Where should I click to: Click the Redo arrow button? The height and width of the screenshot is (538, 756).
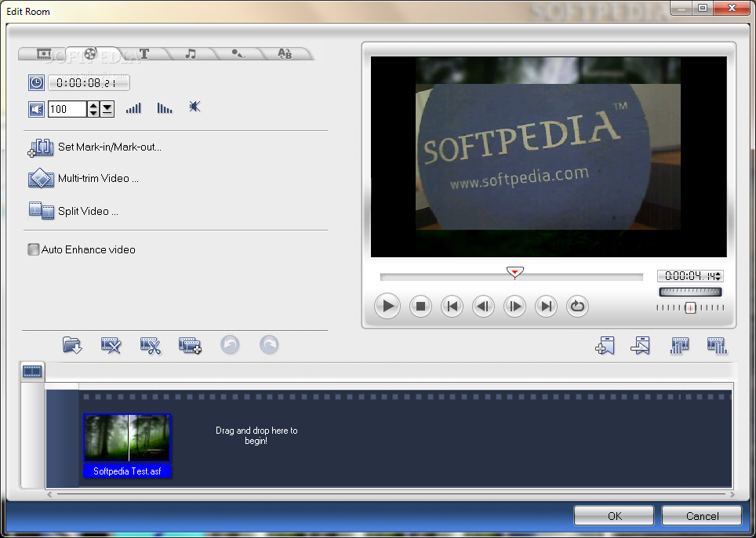click(x=269, y=345)
